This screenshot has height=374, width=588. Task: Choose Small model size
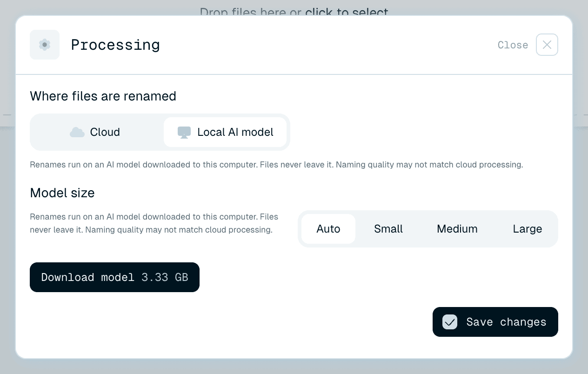pos(388,229)
